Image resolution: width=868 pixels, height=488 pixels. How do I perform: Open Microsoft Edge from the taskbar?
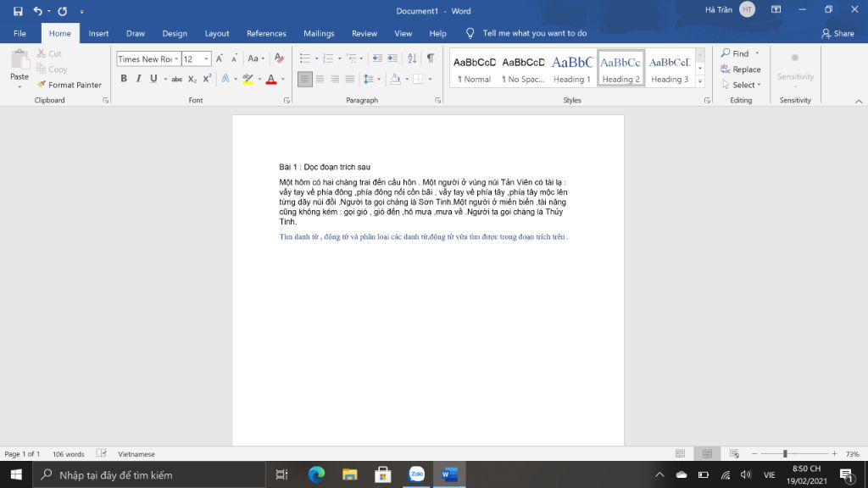click(x=316, y=474)
